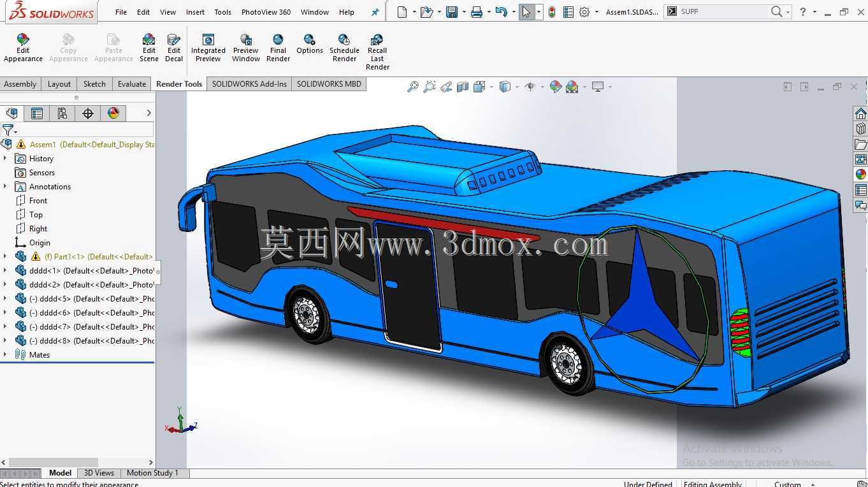Open File Properties icon
This screenshot has width=868, height=487.
[568, 11]
